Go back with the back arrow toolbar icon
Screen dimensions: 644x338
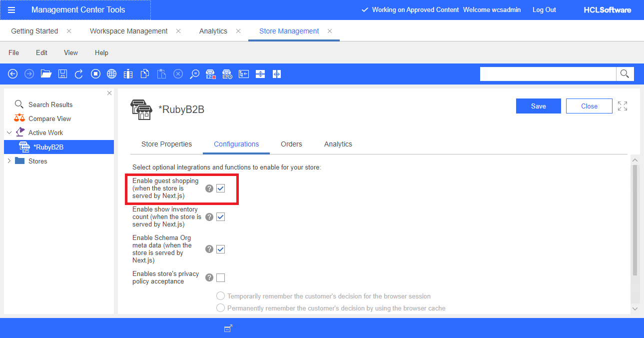13,74
